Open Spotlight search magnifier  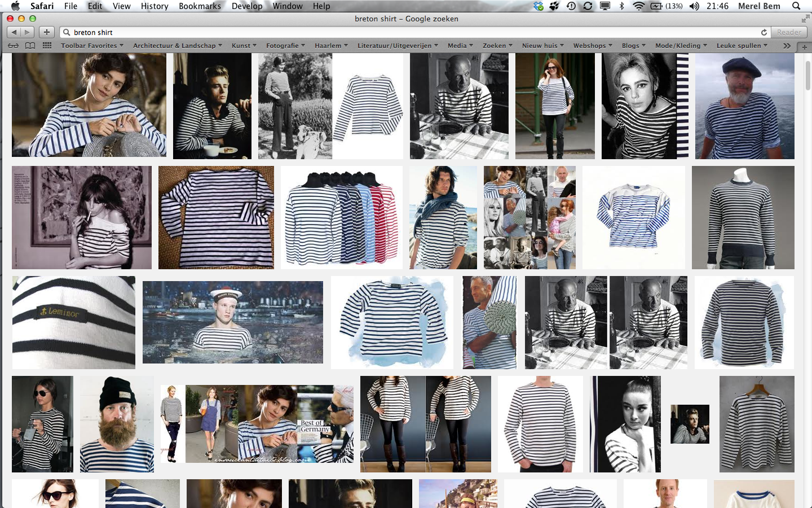coord(796,6)
